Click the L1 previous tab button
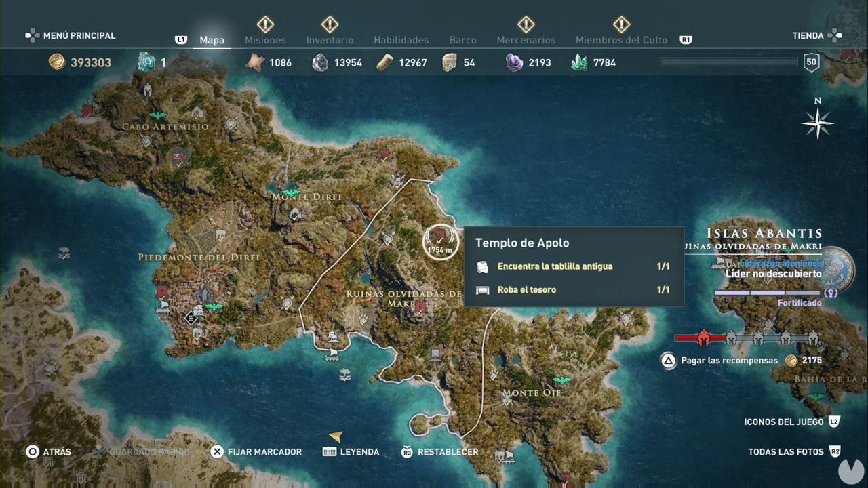Screen dimensions: 868x488 tap(181, 40)
